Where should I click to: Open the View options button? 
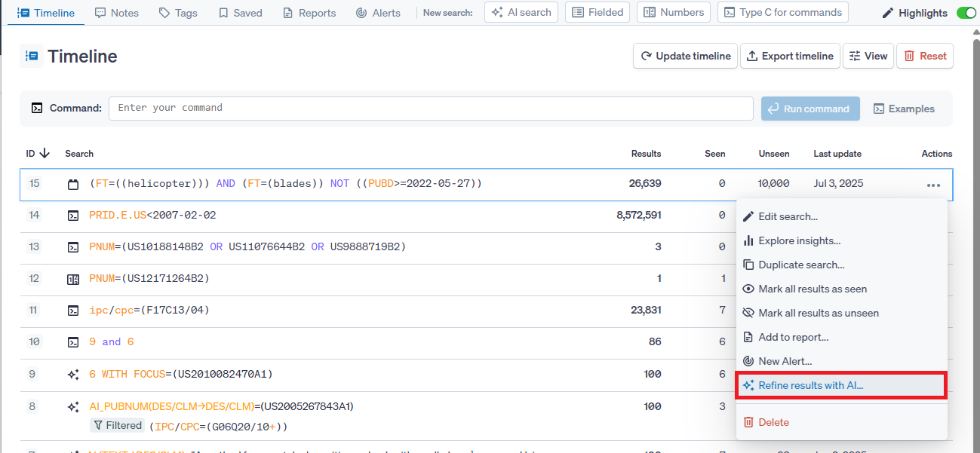pos(868,56)
